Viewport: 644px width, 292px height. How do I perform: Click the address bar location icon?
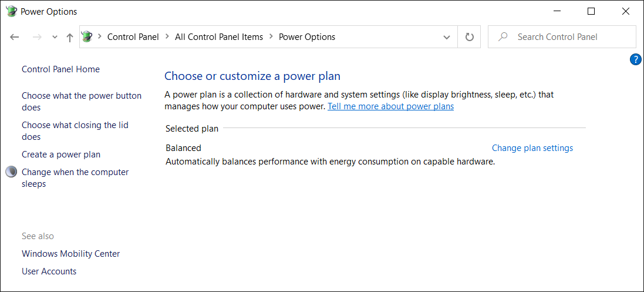[x=87, y=37]
